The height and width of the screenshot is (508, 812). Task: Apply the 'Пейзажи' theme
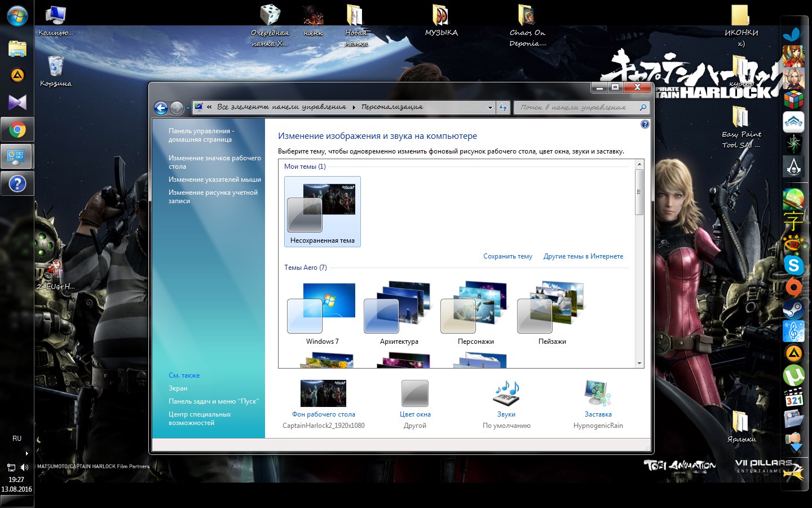click(552, 314)
